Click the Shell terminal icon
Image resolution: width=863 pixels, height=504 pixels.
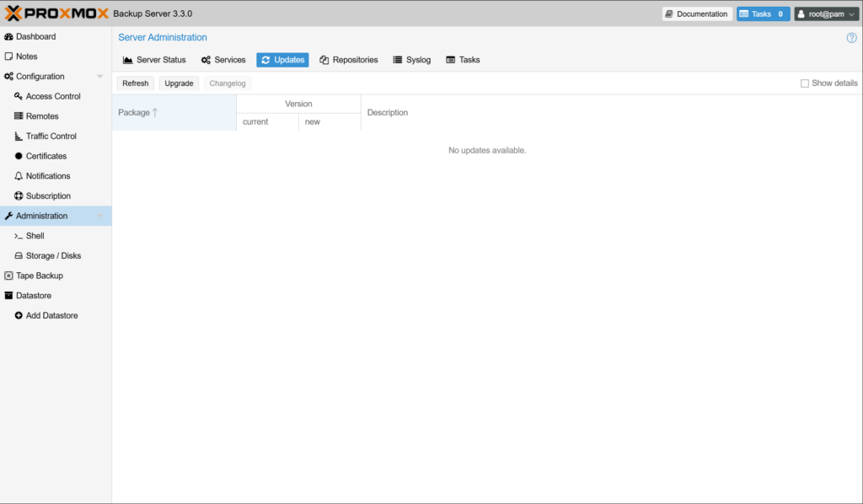coord(19,236)
